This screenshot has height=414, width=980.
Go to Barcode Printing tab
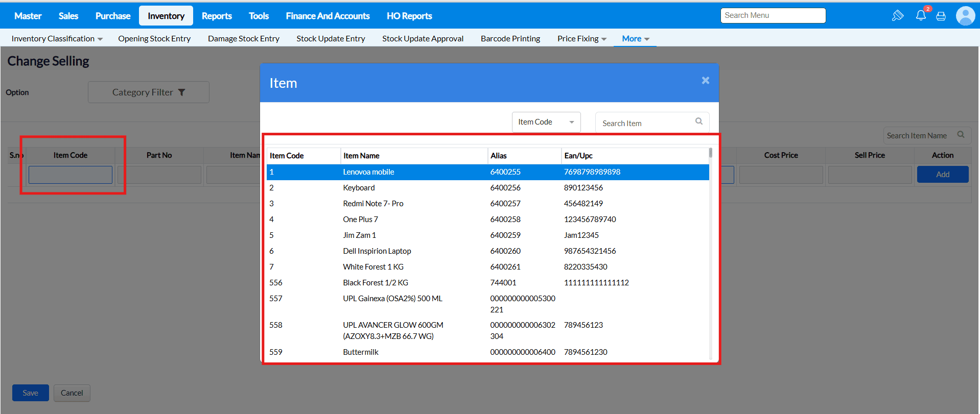coord(510,39)
